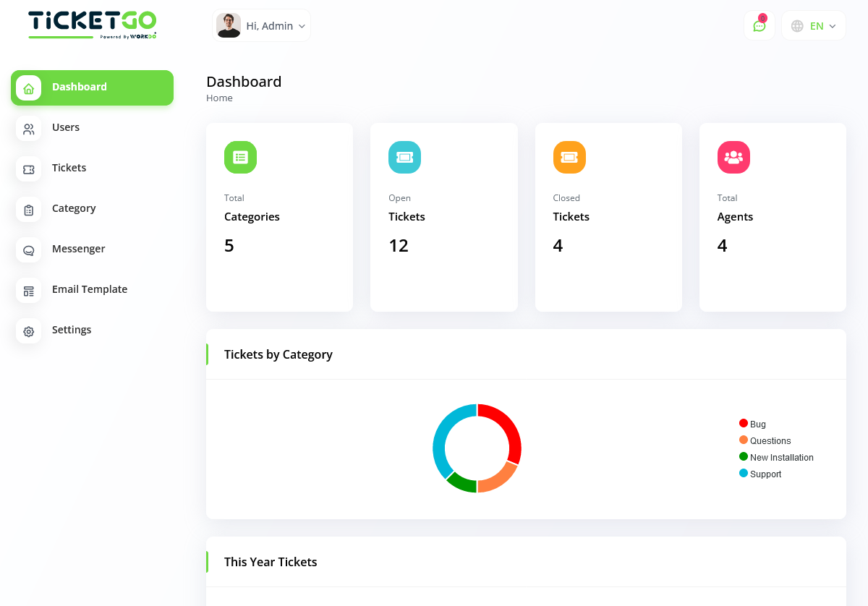Viewport: 868px width, 606px height.
Task: Click the Home breadcrumb link
Action: (219, 98)
